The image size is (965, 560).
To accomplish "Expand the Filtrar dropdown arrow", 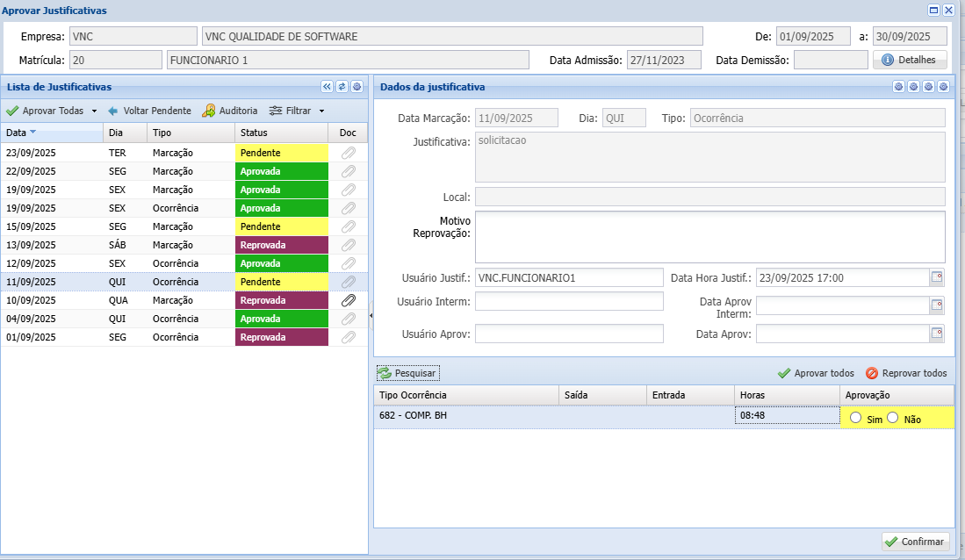I will (x=321, y=111).
